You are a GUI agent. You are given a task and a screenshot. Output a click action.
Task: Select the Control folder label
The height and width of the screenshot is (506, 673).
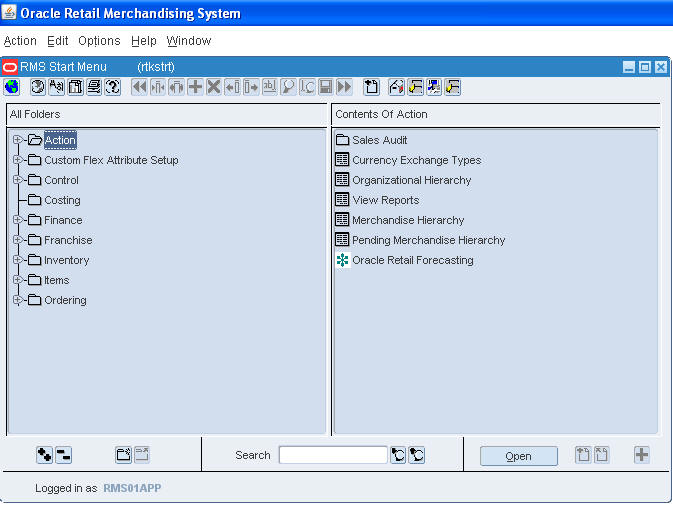pyautogui.click(x=61, y=180)
